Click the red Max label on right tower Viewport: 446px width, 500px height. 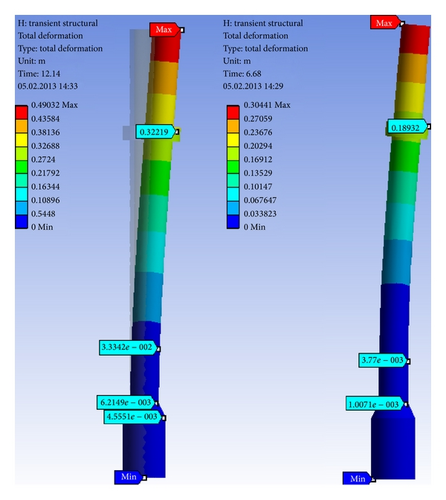click(385, 23)
